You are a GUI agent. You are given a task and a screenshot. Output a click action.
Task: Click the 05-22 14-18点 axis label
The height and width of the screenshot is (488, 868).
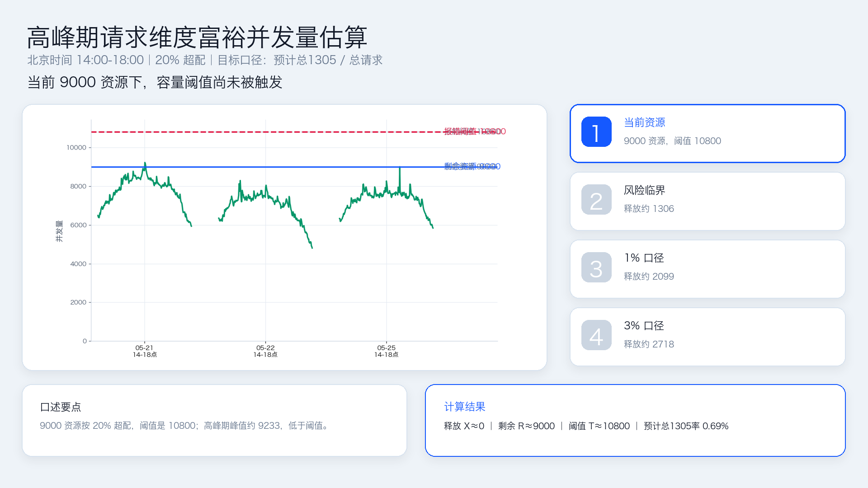265,351
